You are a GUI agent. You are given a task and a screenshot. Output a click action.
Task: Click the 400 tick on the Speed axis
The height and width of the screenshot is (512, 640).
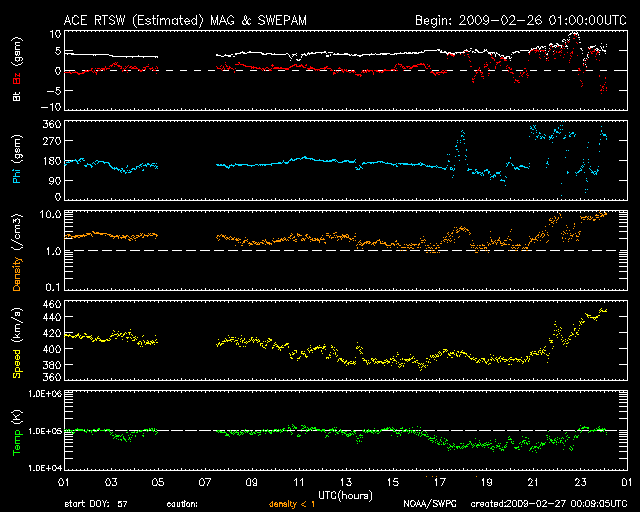click(x=52, y=349)
